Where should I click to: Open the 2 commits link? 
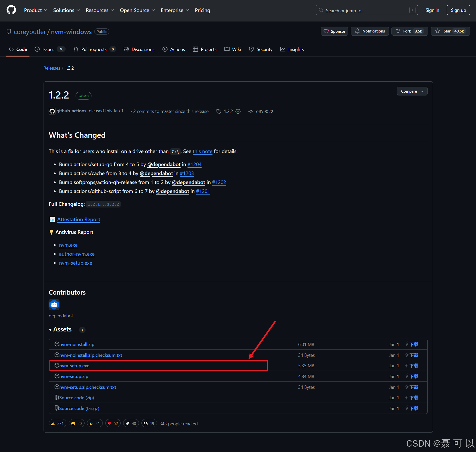(x=143, y=111)
